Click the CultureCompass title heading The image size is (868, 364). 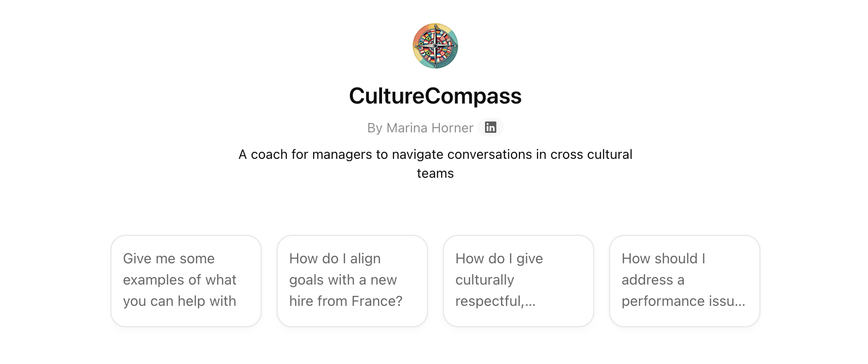[435, 96]
